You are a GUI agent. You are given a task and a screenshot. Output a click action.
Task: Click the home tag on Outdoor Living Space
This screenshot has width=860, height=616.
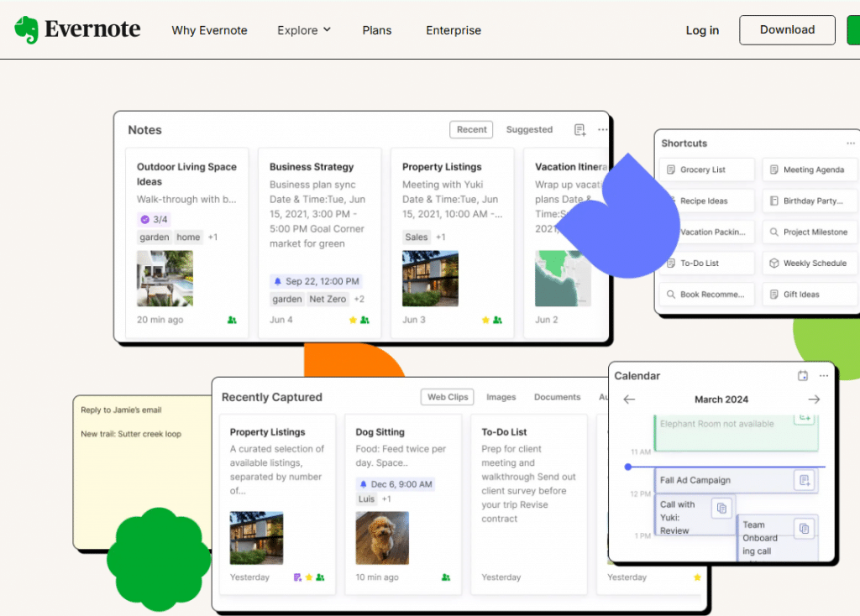(x=188, y=237)
